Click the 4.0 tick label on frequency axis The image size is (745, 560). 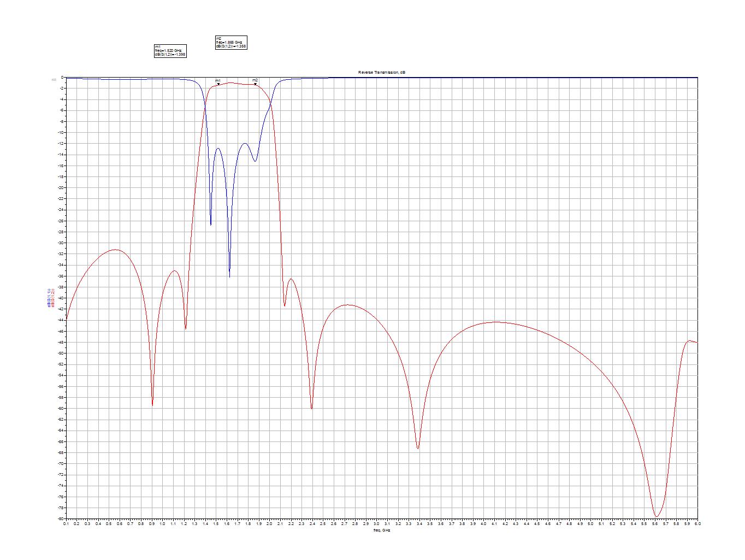click(x=483, y=523)
